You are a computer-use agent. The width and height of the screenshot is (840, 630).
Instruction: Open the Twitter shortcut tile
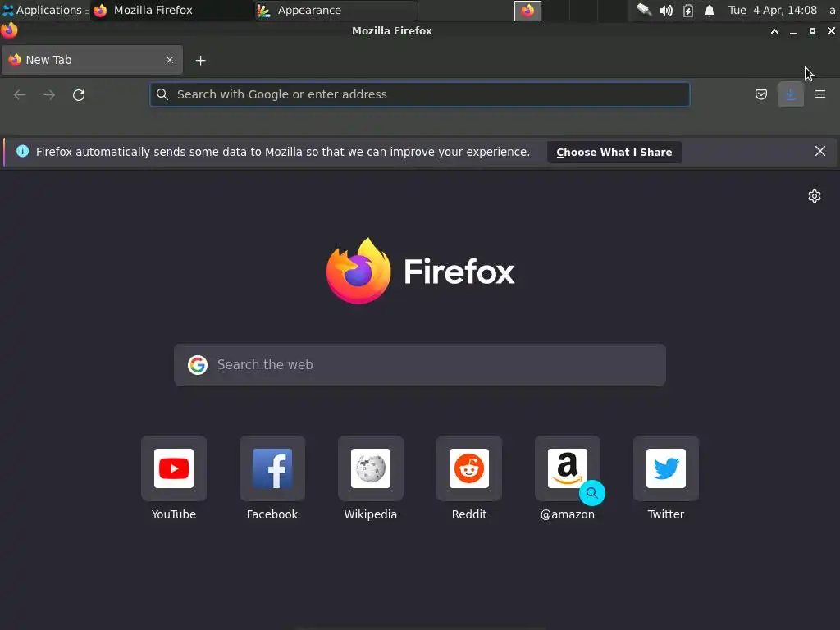[666, 468]
